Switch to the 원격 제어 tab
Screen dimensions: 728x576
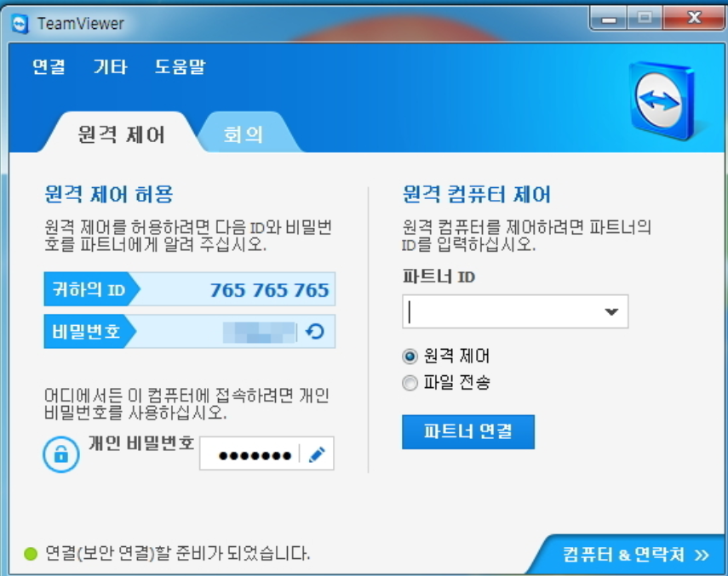click(121, 134)
